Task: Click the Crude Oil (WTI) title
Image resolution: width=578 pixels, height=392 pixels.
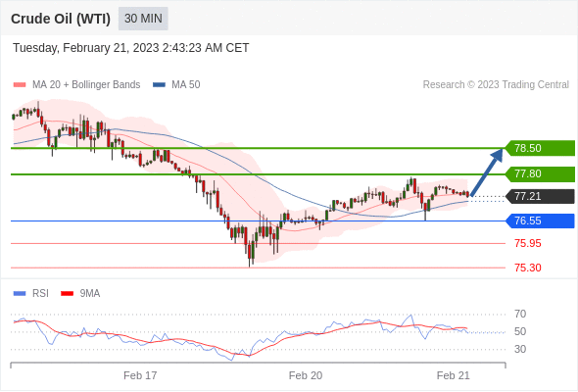Action: (61, 19)
